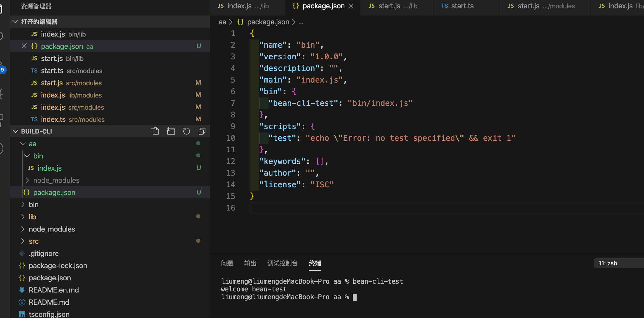Viewport: 644px width, 318px height.
Task: Open the Problems panel tab
Action: 227,263
